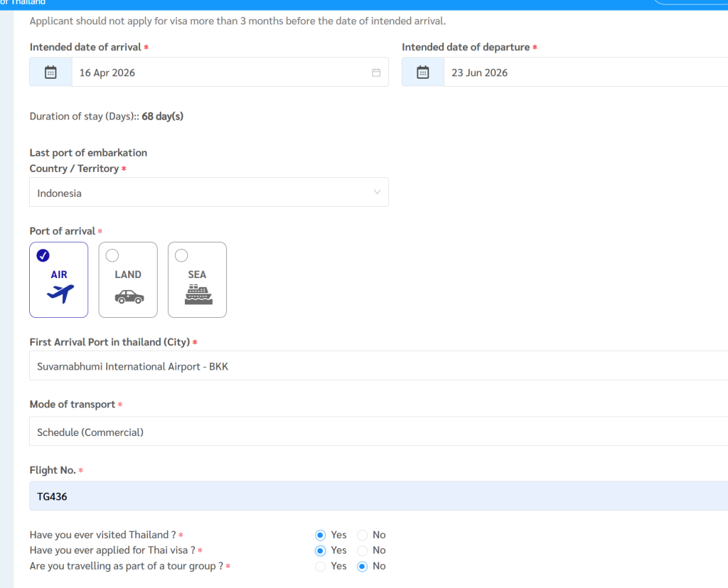
Task: Select the LAND port radio circle
Action: pyautogui.click(x=112, y=255)
